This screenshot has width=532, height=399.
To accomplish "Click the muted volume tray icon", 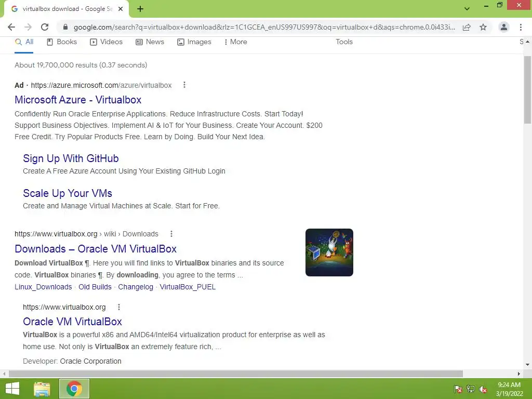I will tap(483, 389).
